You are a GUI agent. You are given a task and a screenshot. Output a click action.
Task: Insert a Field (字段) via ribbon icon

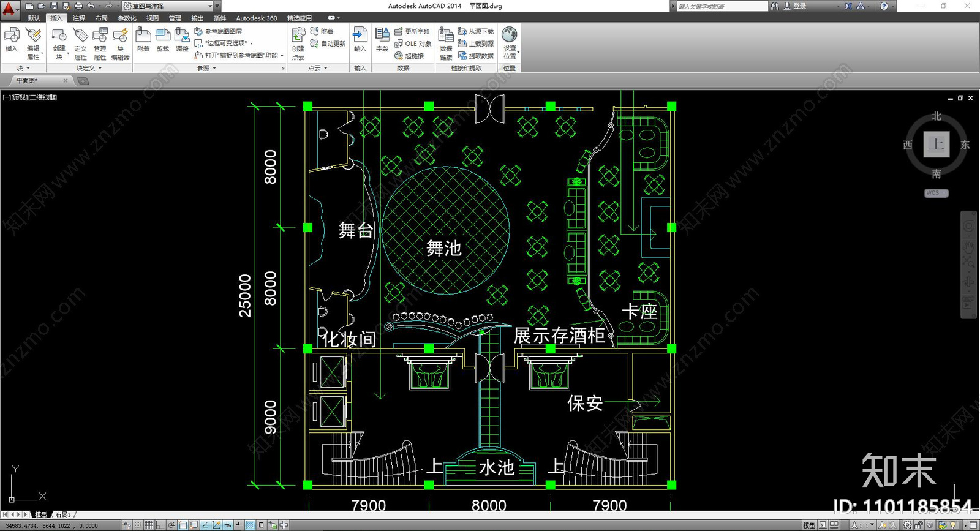(382, 36)
